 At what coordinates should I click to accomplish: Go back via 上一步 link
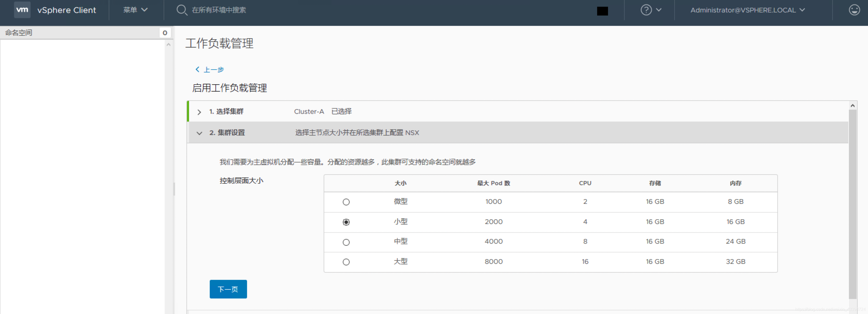click(214, 70)
